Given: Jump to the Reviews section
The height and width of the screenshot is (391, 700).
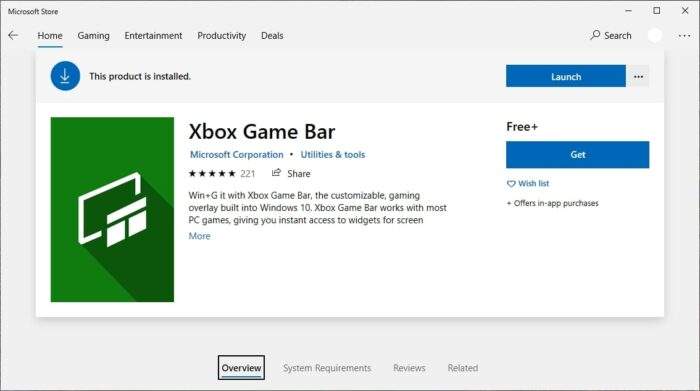Looking at the screenshot, I should [x=409, y=368].
